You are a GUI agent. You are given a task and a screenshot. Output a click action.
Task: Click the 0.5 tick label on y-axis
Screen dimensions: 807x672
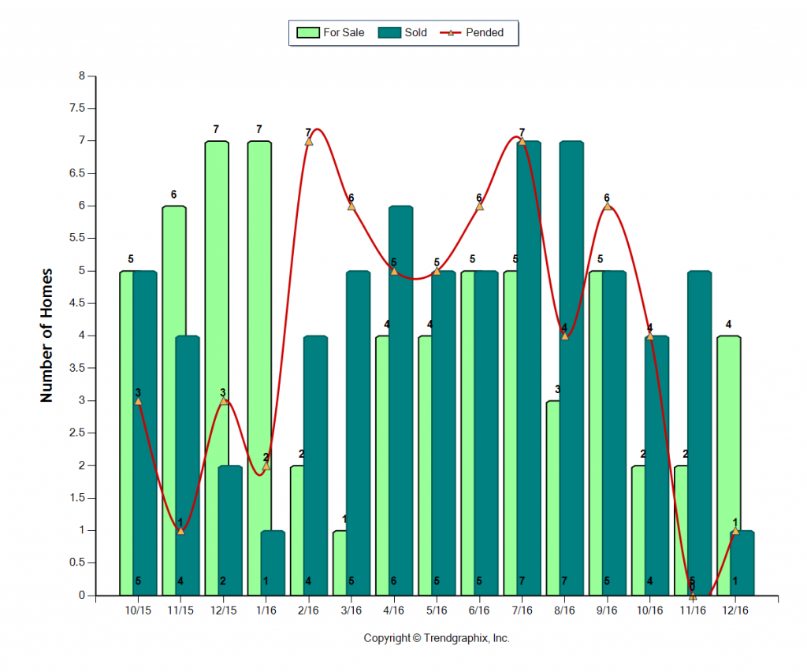click(x=77, y=563)
